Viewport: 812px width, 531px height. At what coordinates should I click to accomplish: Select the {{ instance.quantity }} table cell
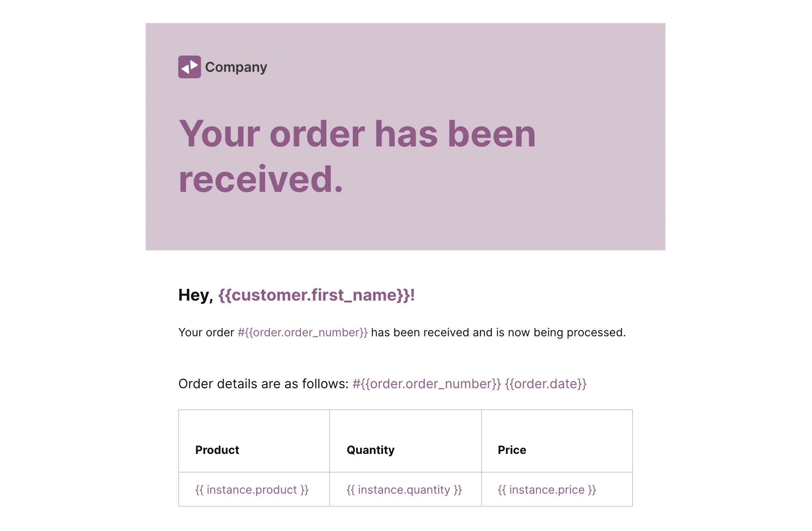404,490
